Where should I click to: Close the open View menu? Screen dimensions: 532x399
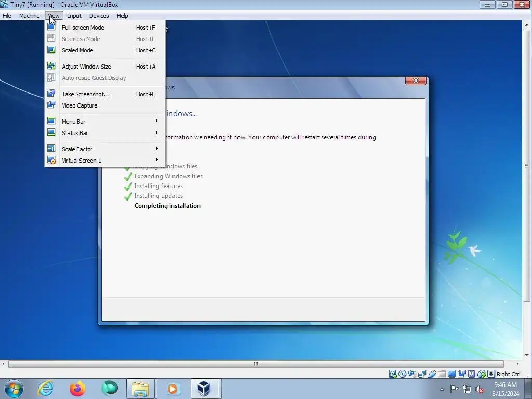point(54,16)
